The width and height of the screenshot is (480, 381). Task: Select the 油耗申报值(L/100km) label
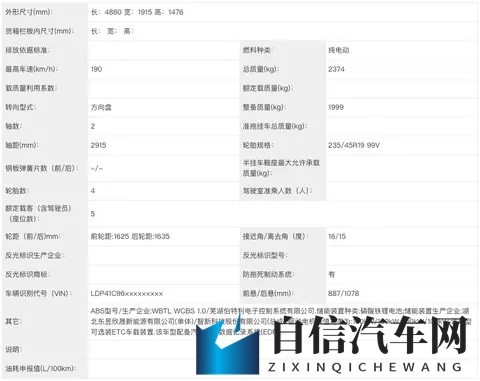[41, 369]
